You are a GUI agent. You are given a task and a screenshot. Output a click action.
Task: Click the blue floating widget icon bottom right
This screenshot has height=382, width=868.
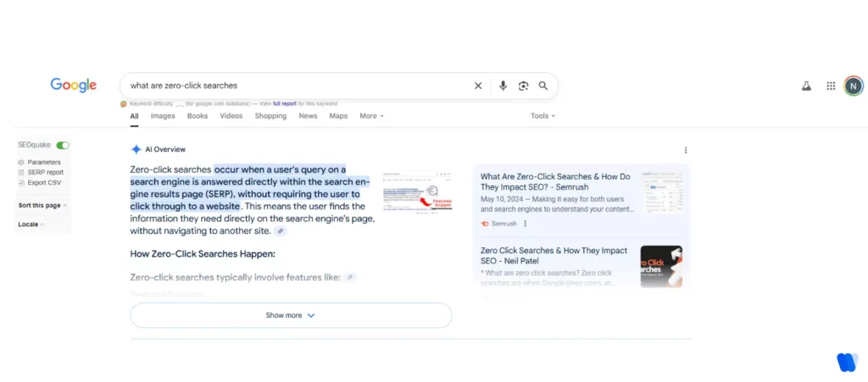click(x=848, y=363)
